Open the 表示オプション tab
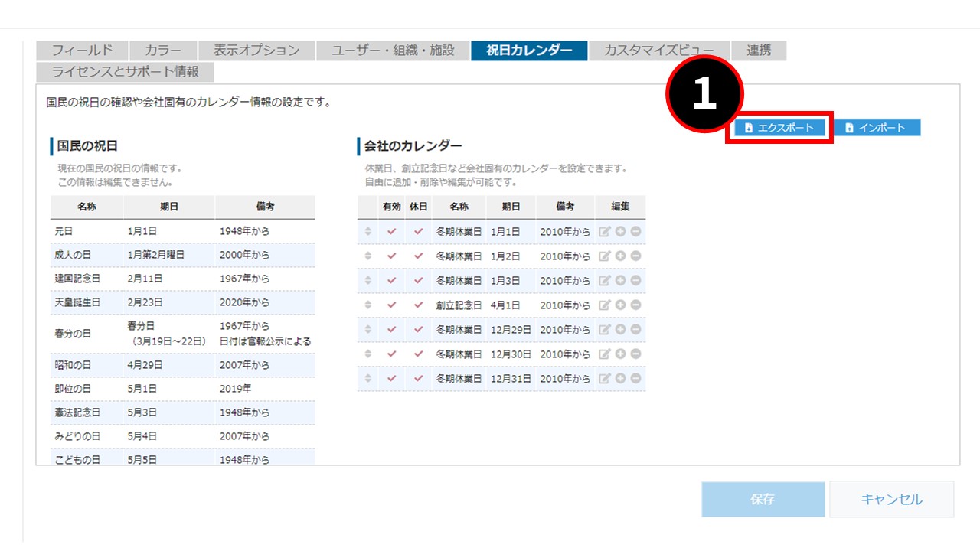The width and height of the screenshot is (980, 551). click(256, 51)
